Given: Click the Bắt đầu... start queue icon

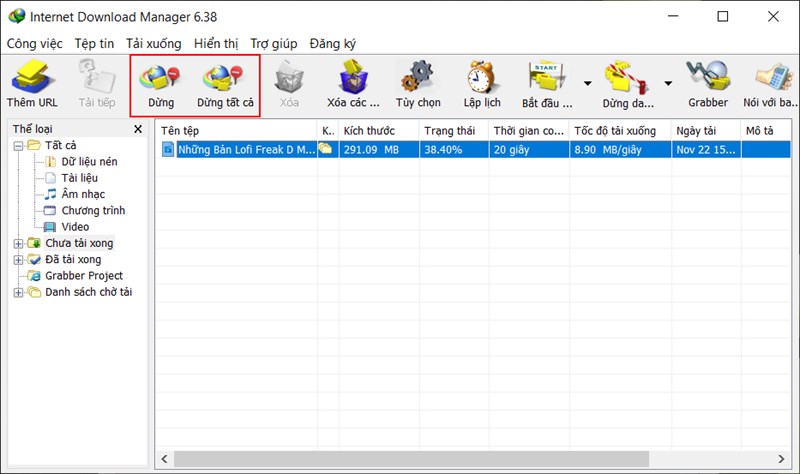Looking at the screenshot, I should (547, 77).
